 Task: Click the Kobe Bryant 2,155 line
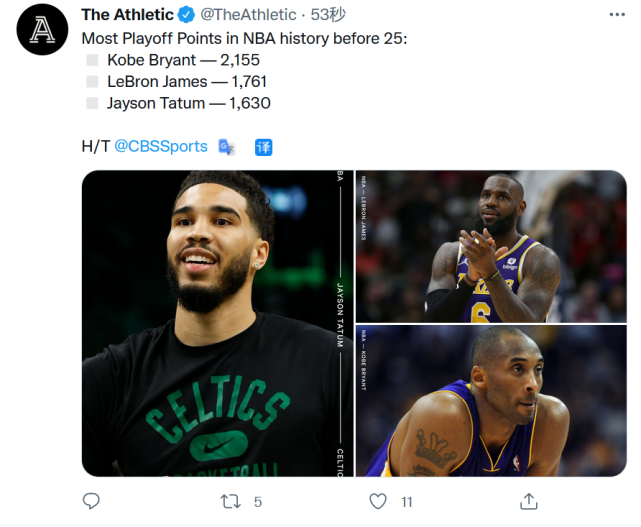(181, 60)
